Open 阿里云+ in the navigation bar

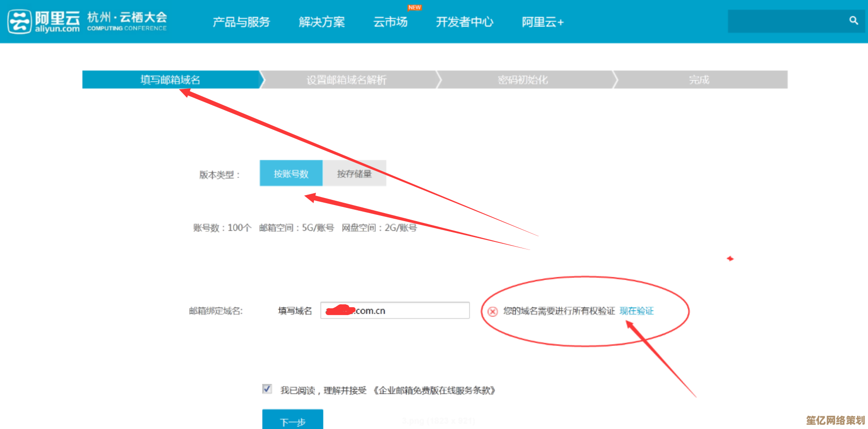click(543, 22)
